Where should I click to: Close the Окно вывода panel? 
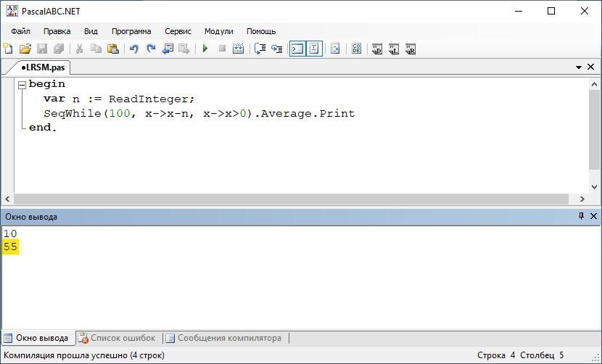point(593,216)
